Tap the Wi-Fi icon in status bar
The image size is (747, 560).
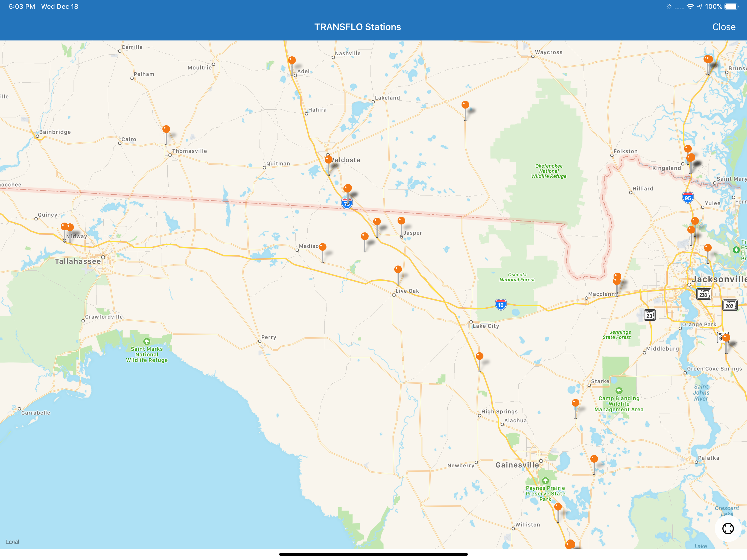tap(690, 6)
